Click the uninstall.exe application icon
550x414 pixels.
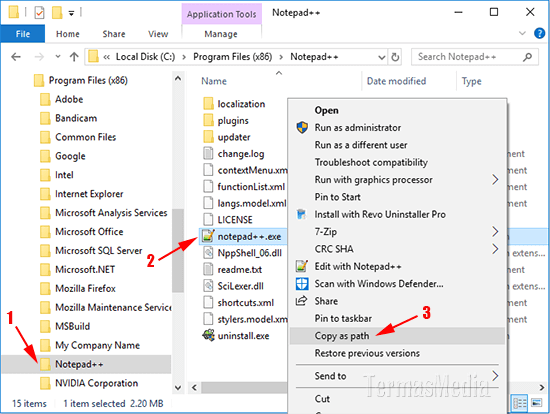208,335
